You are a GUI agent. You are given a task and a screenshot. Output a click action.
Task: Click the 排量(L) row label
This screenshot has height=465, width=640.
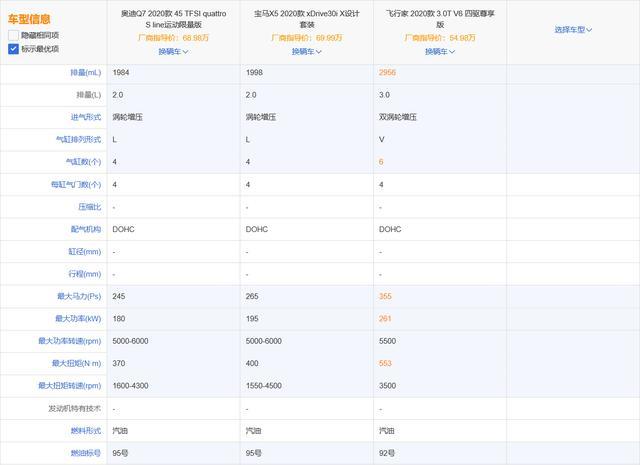[89, 95]
